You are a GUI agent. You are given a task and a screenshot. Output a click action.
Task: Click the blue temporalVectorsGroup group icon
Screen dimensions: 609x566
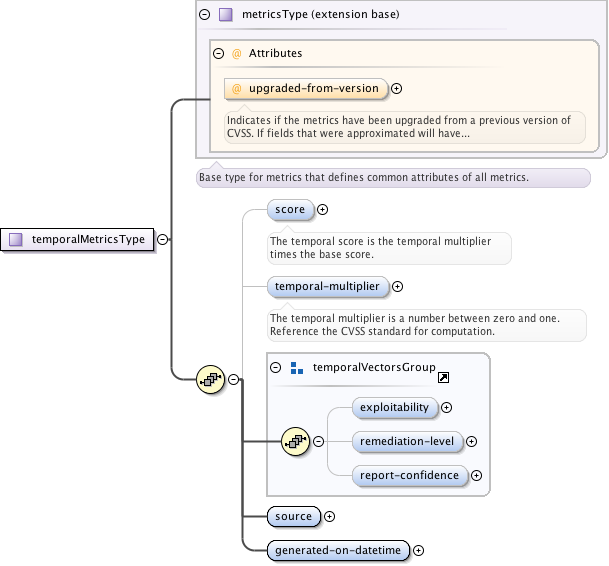[x=297, y=368]
